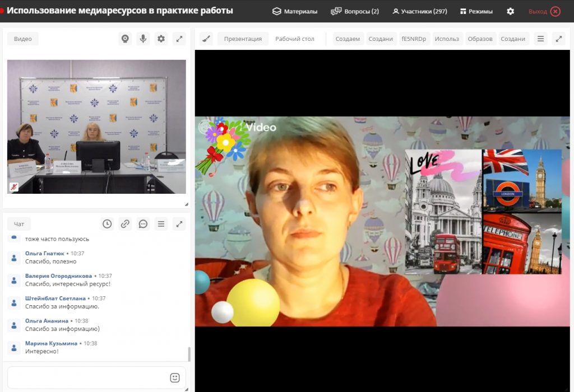Click the chat message input field
The image size is (574, 392).
(87, 377)
